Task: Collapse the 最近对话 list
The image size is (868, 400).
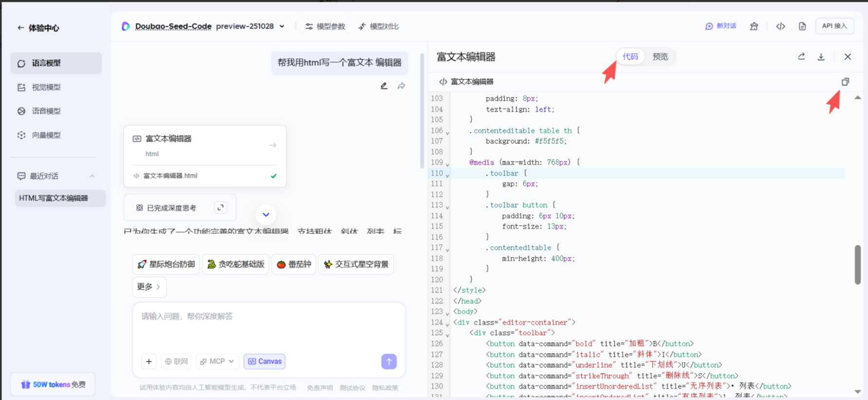Action: tap(92, 176)
